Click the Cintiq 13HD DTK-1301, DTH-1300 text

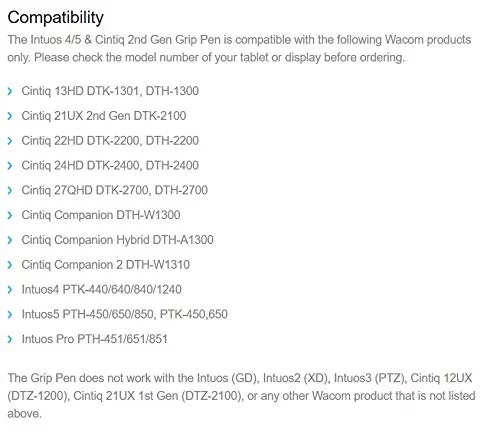click(x=110, y=91)
